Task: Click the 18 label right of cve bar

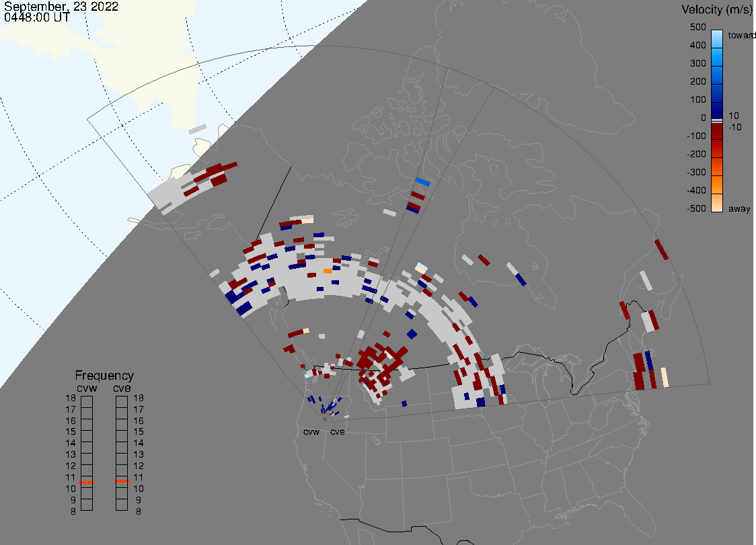Action: (x=139, y=398)
